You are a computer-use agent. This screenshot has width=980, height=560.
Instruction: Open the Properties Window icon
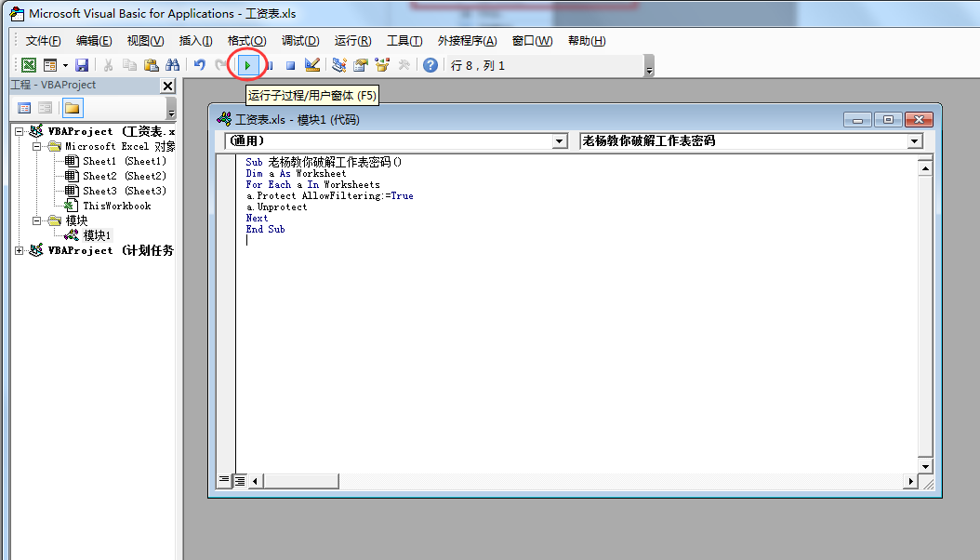click(x=361, y=65)
